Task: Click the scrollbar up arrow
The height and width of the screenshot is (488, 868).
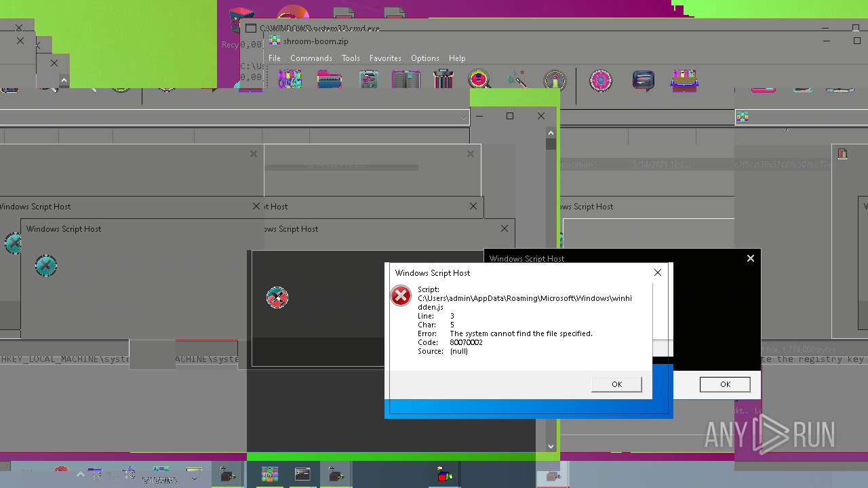Action: tap(551, 133)
